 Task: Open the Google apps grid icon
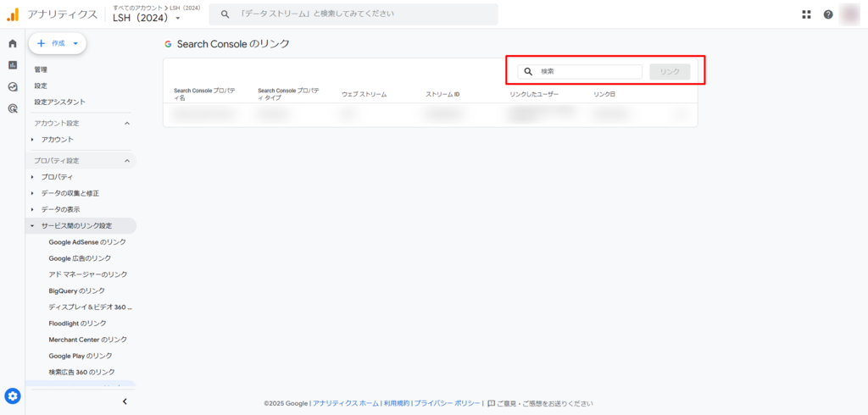click(807, 14)
